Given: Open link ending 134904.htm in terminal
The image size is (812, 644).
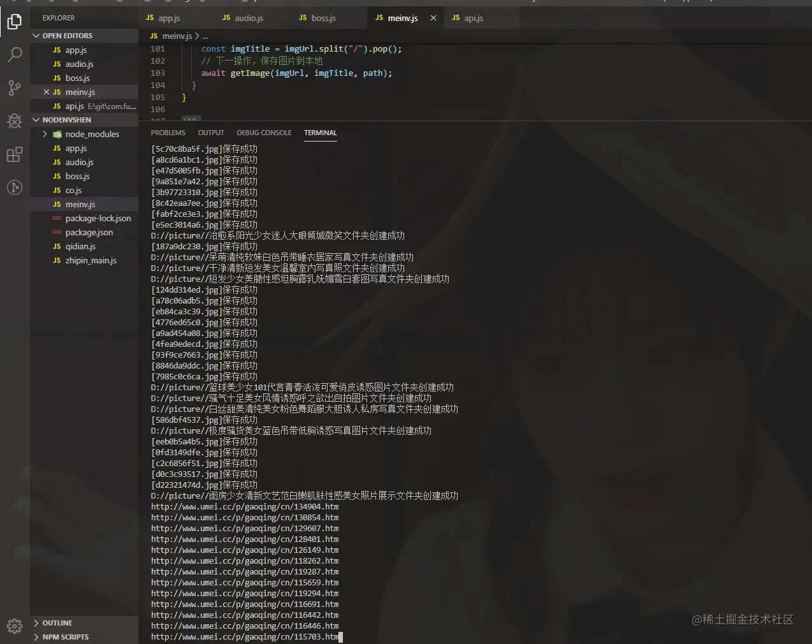Looking at the screenshot, I should [245, 507].
